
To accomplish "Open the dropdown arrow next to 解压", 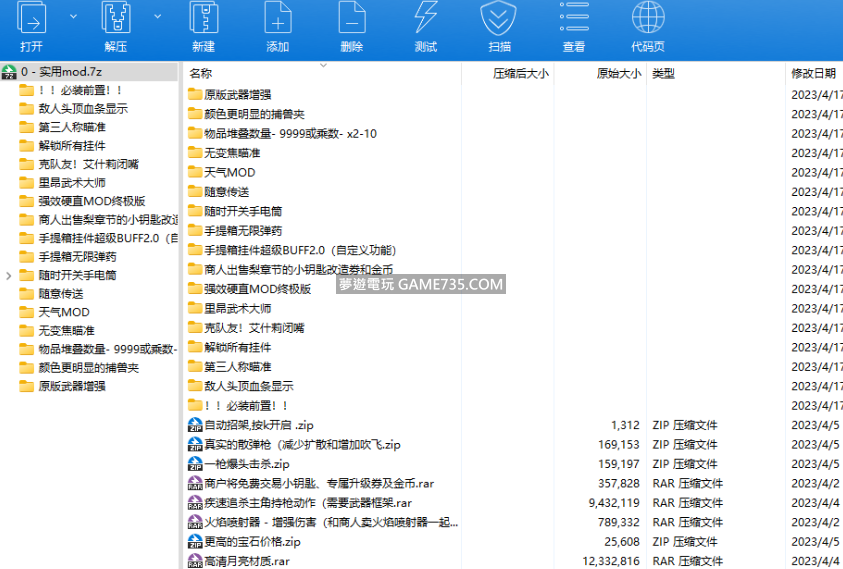I will pyautogui.click(x=158, y=17).
